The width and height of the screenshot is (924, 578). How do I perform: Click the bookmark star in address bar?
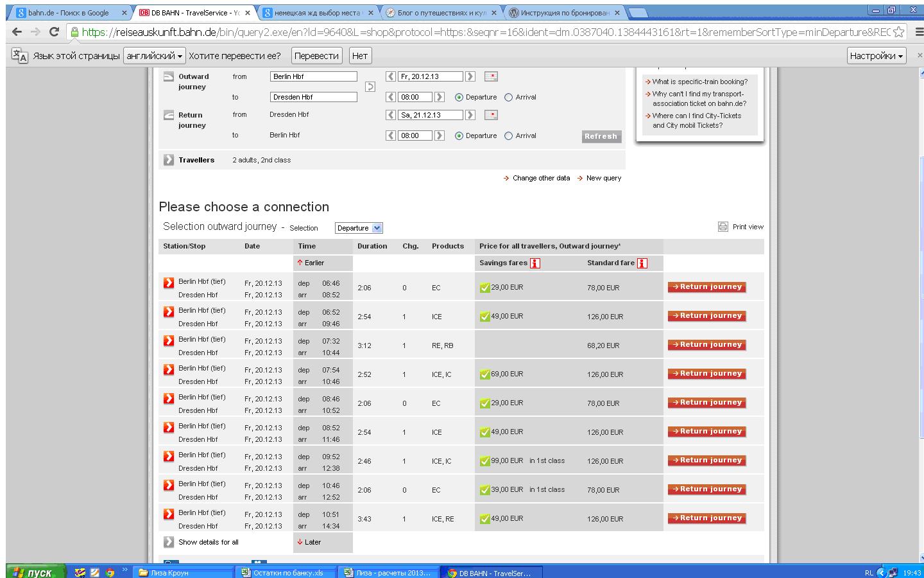pos(899,32)
